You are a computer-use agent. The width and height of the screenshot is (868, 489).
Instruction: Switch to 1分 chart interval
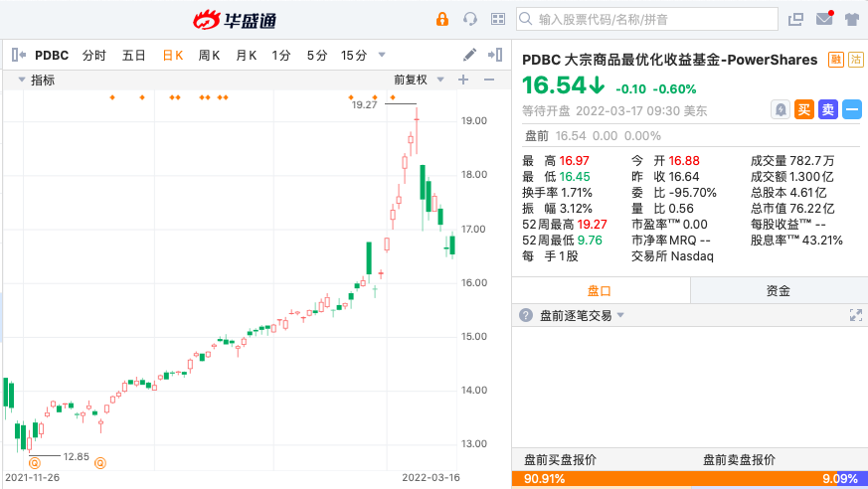click(x=280, y=56)
